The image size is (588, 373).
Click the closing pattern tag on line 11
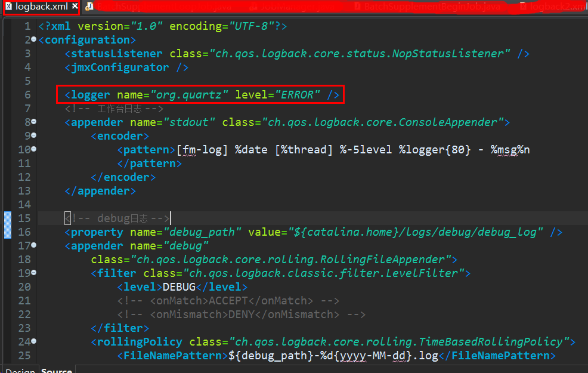[x=149, y=164]
